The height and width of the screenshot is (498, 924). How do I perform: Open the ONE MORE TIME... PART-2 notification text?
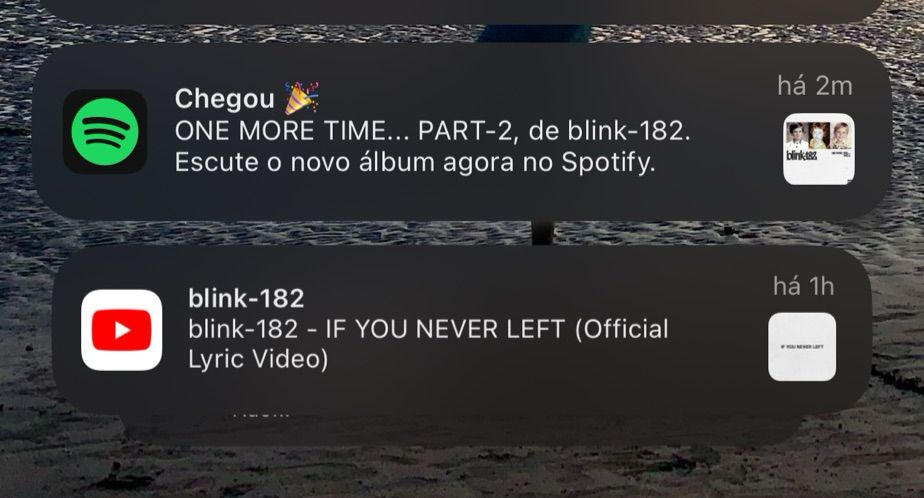coord(432,131)
